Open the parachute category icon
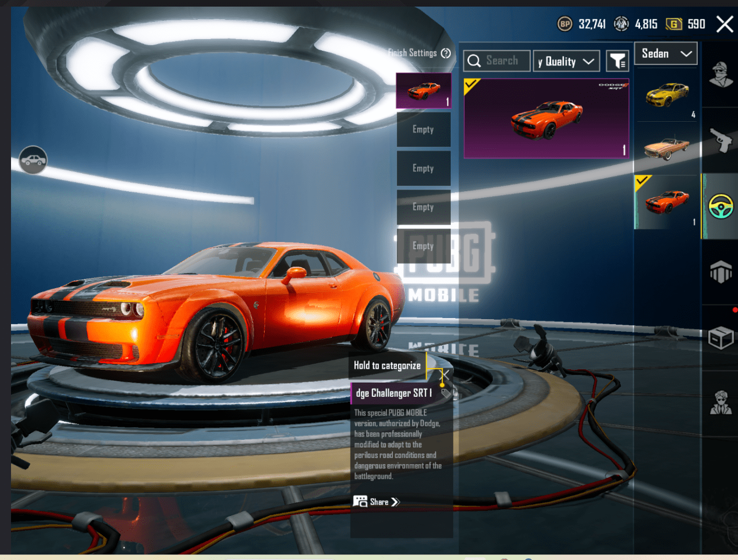This screenshot has width=738, height=560. pos(720,272)
